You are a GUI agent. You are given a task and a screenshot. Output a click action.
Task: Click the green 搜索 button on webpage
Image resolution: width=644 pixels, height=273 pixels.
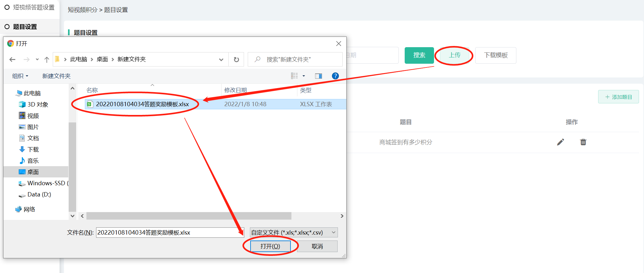pyautogui.click(x=419, y=55)
